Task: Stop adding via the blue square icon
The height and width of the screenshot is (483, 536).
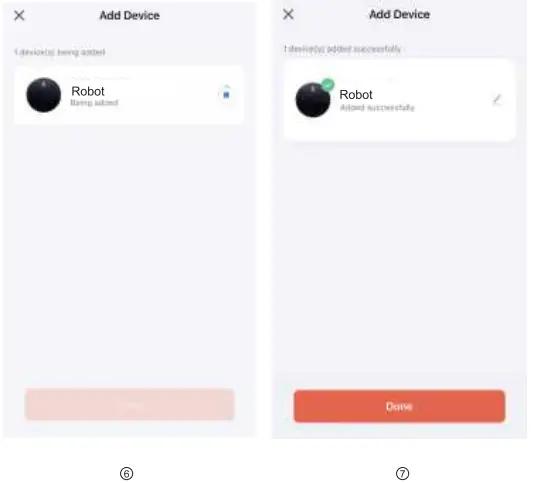Action: coord(226,94)
